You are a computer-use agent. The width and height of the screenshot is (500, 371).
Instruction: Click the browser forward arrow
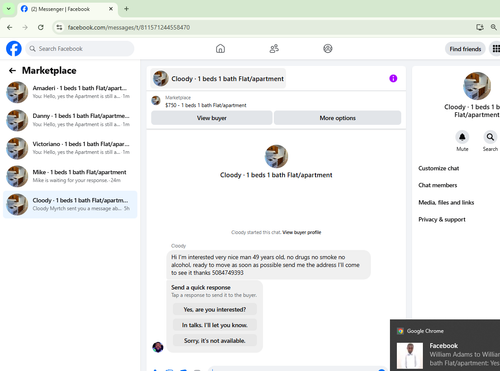click(25, 27)
